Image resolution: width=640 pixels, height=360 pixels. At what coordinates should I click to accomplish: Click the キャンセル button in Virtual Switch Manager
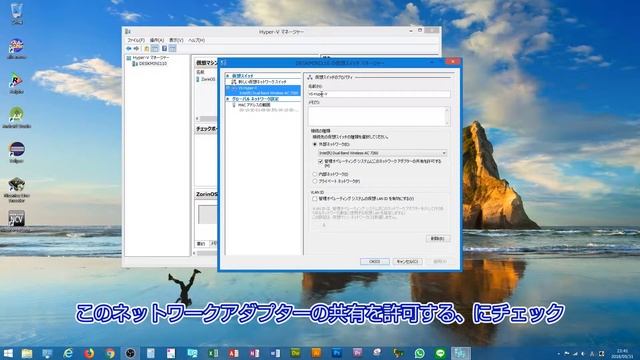407,261
